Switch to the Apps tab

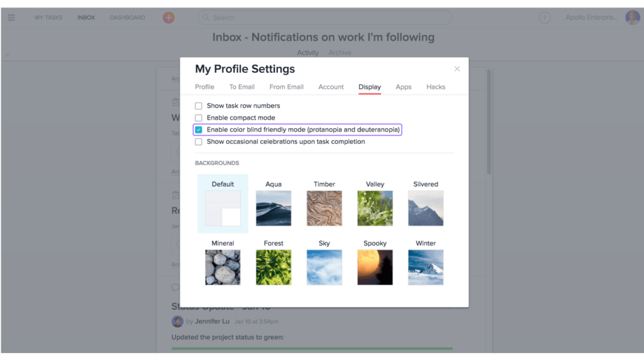(403, 87)
